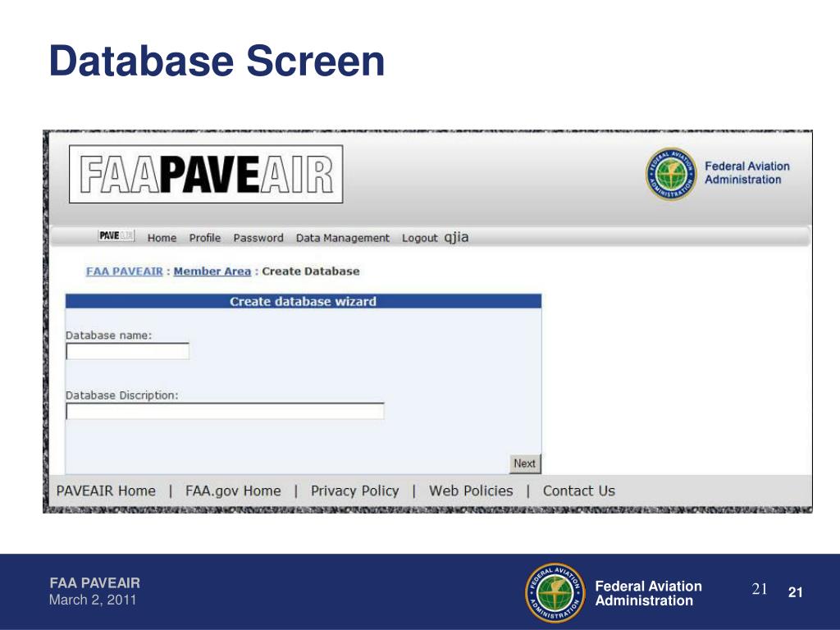
Task: Click the small PAVEAIR icon in navigation bar
Action: pyautogui.click(x=116, y=235)
